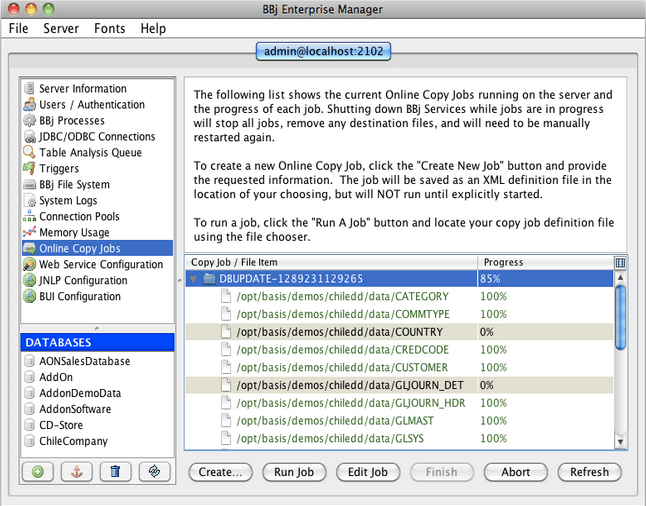Select the AddonSoftware database label
The width and height of the screenshot is (646, 506).
click(x=75, y=409)
